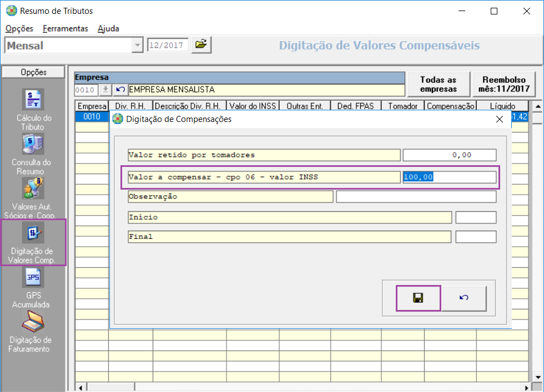Click the horizontal scrollbar right arrow
Screen dimensions: 544x392
pos(527,388)
